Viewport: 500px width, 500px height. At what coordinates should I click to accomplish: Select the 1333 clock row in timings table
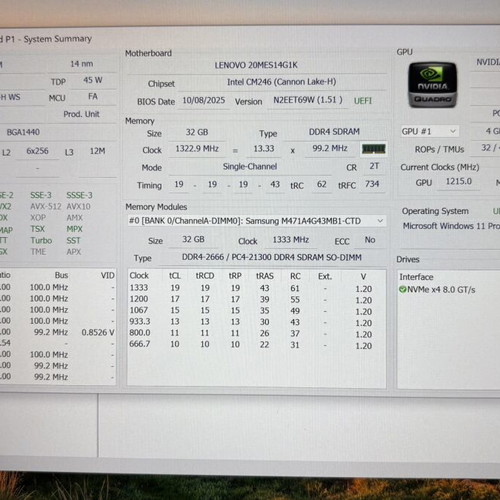tap(251, 288)
